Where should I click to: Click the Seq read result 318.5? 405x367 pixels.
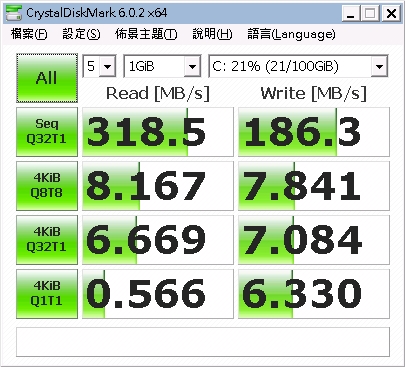158,132
